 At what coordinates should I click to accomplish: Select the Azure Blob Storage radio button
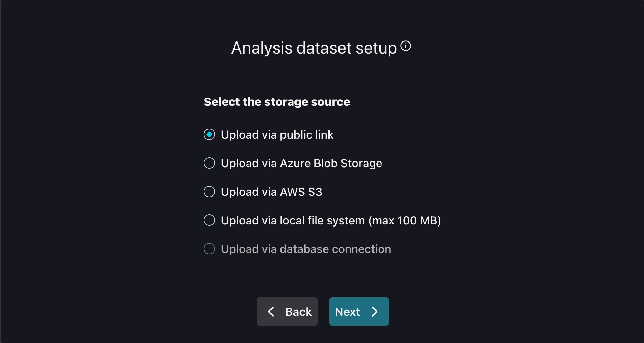pos(209,163)
